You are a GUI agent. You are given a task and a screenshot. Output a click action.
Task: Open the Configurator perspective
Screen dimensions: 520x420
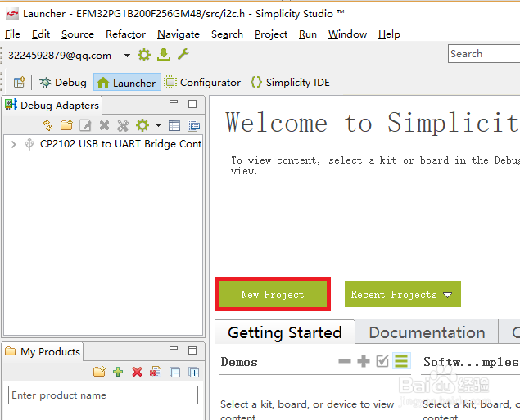pos(203,82)
